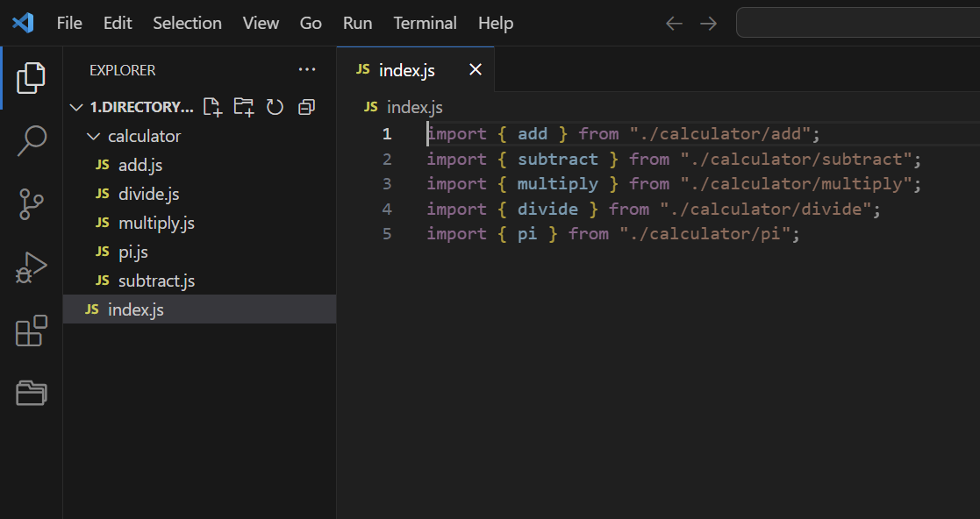Open the Selection menu
Viewport: 980px width, 519px height.
[x=188, y=23]
